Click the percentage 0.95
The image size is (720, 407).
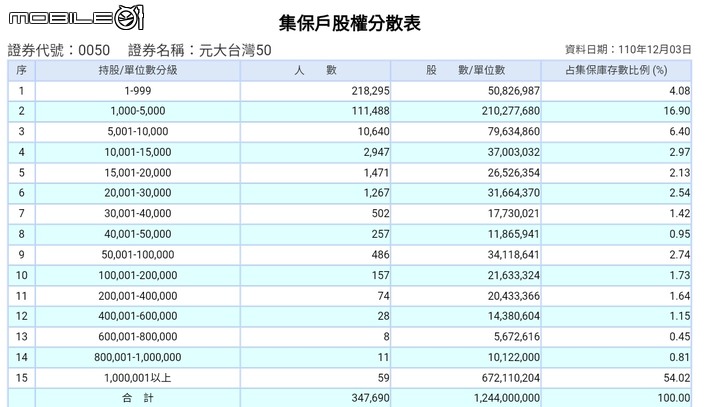coord(680,234)
